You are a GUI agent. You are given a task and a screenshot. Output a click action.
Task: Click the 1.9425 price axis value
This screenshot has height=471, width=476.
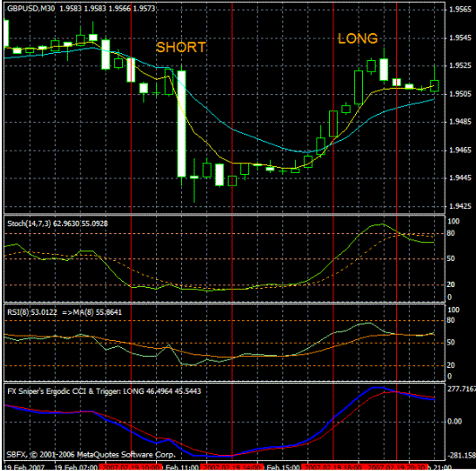pyautogui.click(x=460, y=206)
